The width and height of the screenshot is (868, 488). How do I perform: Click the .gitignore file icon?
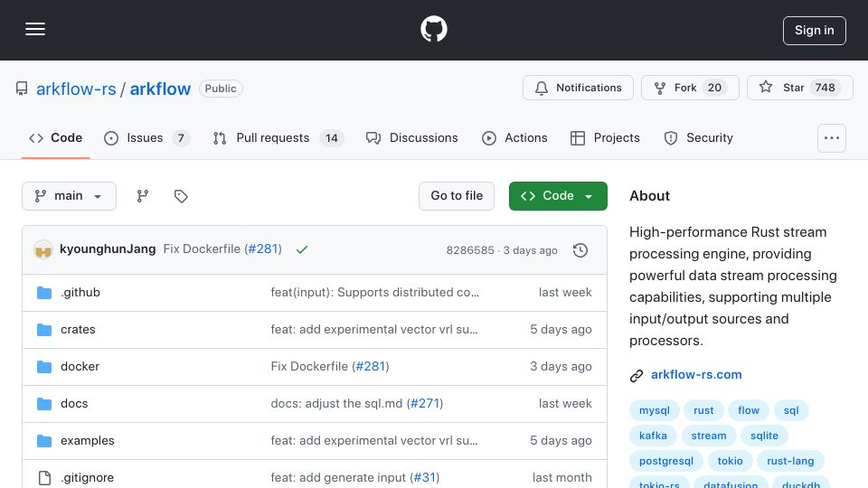(x=44, y=478)
